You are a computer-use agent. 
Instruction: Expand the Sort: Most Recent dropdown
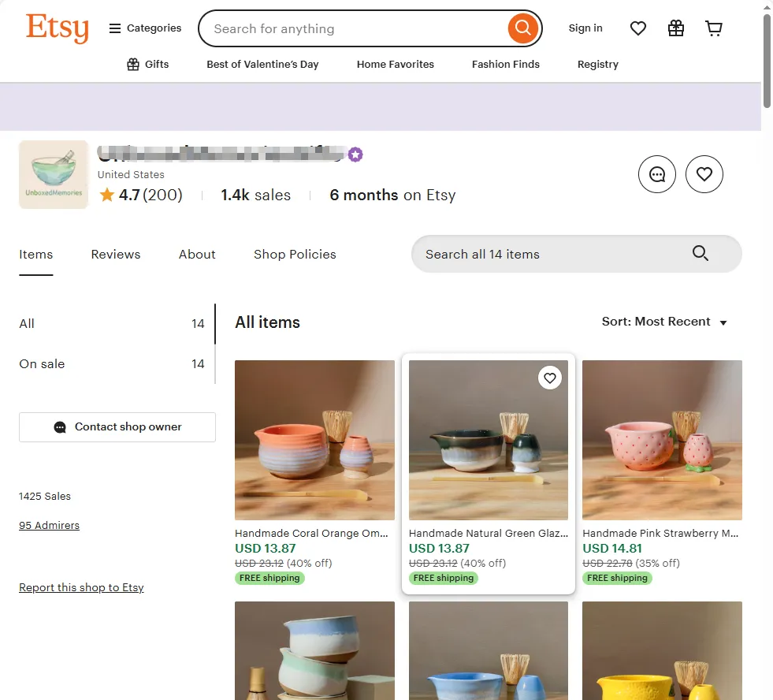point(664,322)
